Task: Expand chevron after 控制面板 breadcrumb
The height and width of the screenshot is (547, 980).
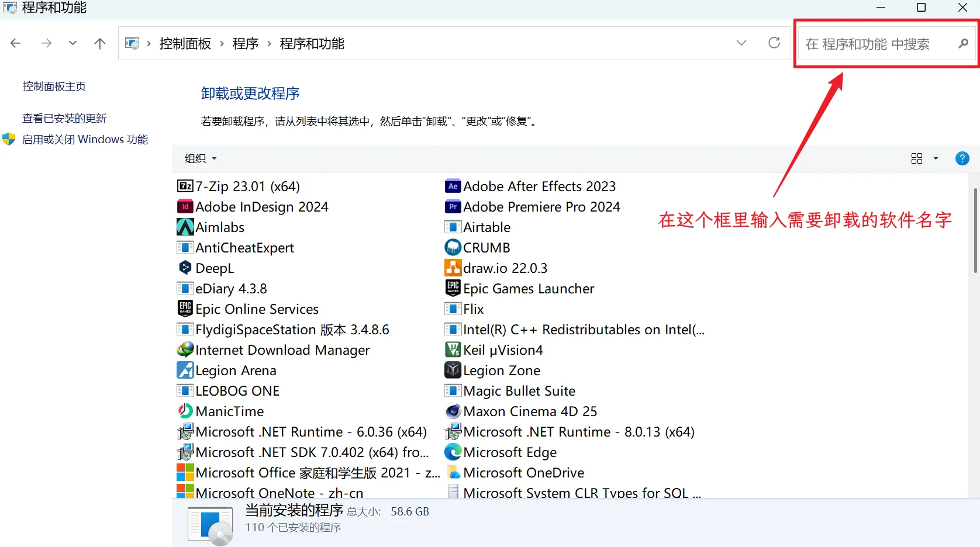Action: click(x=222, y=44)
